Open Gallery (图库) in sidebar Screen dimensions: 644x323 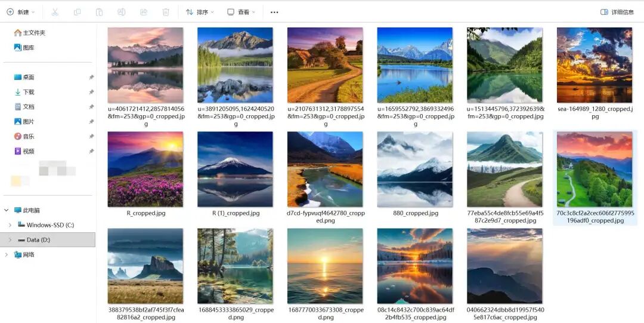[x=24, y=48]
